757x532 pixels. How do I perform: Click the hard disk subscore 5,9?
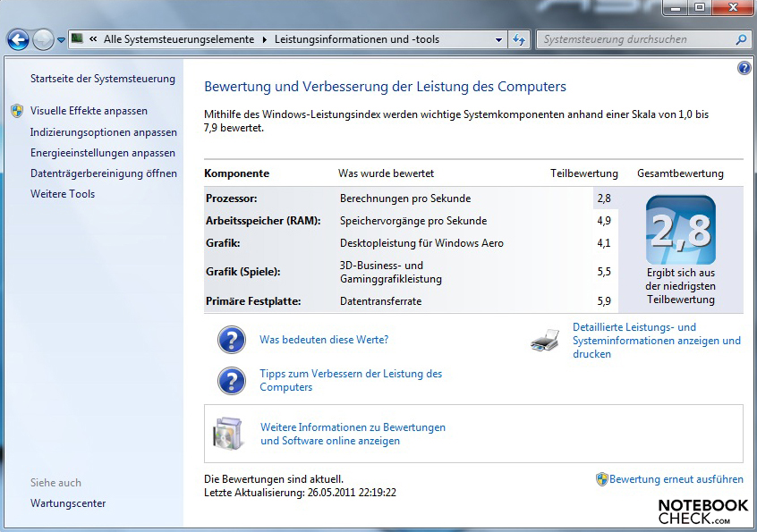pos(604,301)
